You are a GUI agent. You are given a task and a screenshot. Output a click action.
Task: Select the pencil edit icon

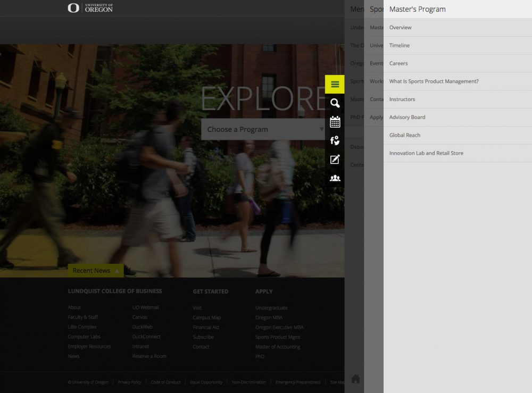pyautogui.click(x=335, y=159)
